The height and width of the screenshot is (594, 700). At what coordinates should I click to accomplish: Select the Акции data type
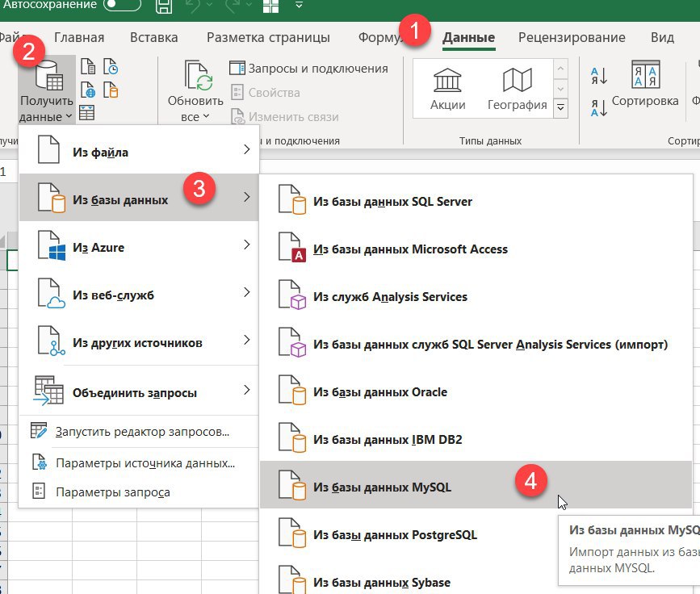coord(447,90)
